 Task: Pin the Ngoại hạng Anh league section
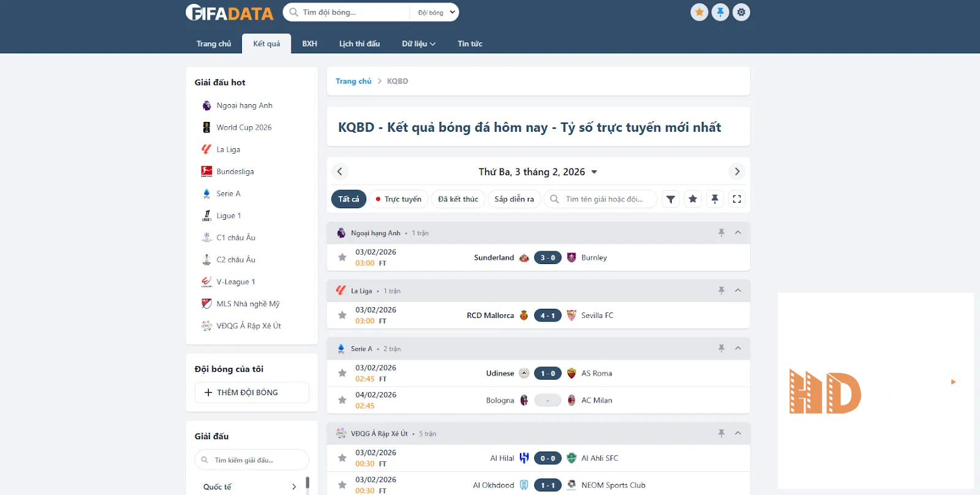click(722, 233)
